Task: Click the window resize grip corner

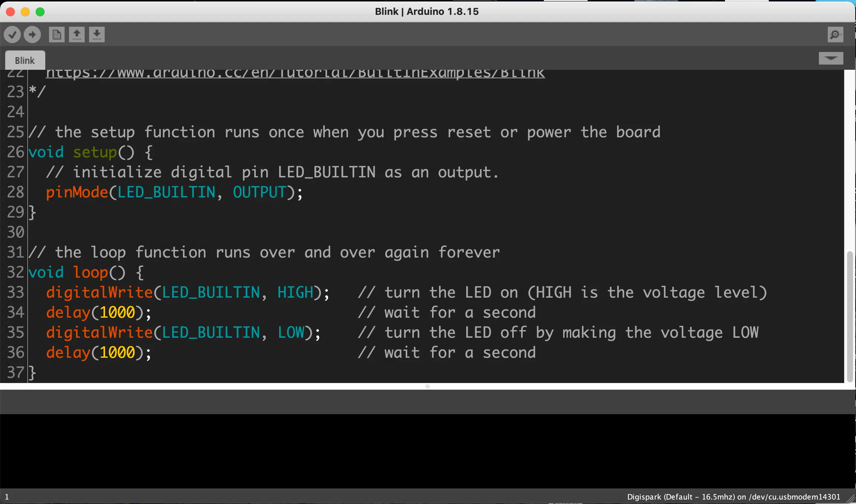Action: click(851, 499)
